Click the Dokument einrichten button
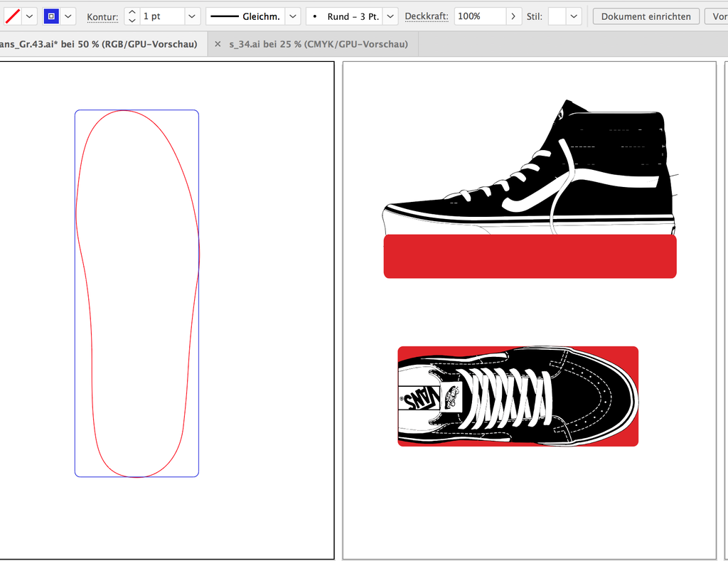Screen dimensions: 728x561 tap(646, 16)
